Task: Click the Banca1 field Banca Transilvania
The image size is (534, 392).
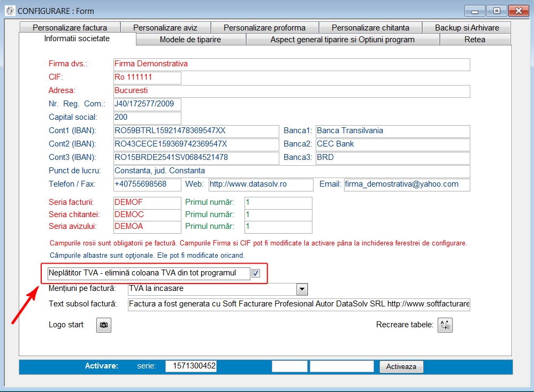Action: click(393, 132)
